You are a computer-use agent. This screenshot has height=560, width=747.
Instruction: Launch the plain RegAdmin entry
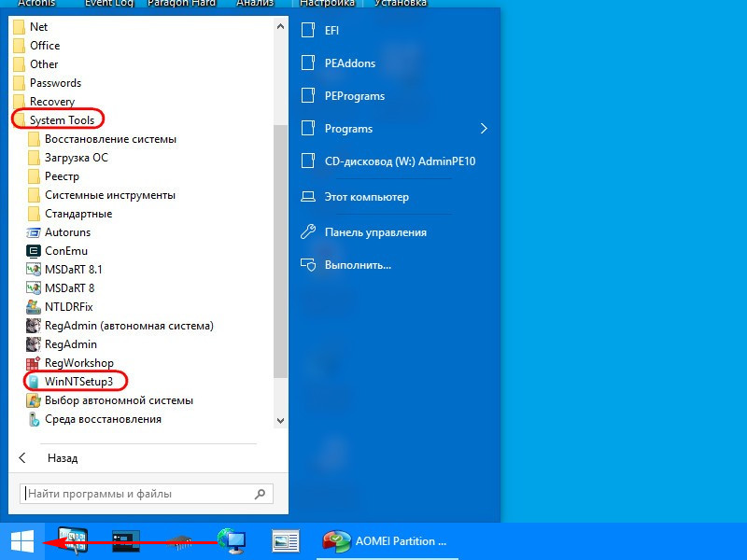tap(62, 344)
